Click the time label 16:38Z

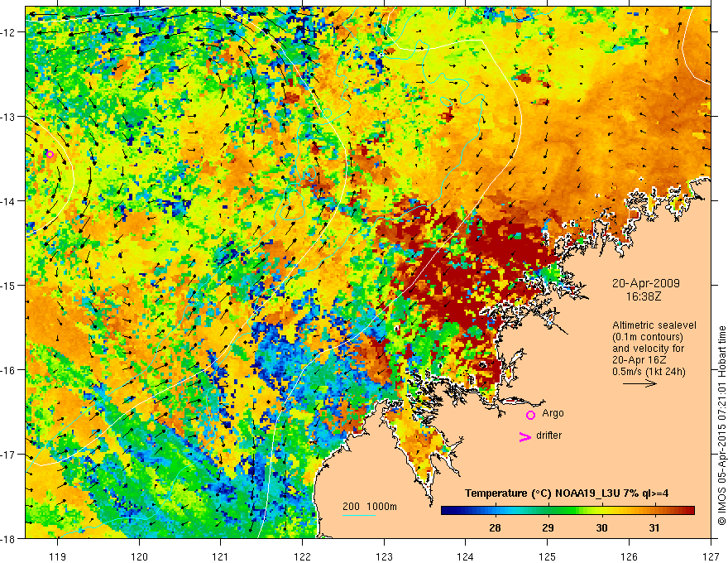[x=644, y=296]
